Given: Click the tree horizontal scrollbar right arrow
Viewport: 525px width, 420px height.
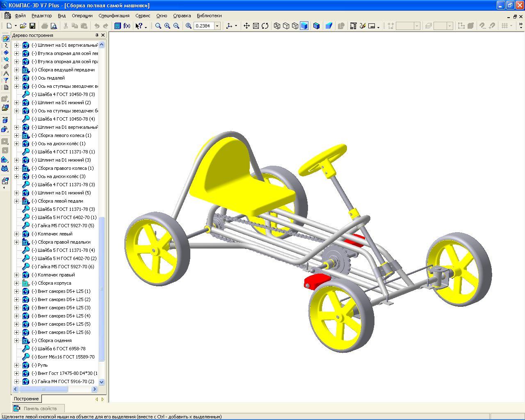Looking at the screenshot, I should (x=94, y=389).
